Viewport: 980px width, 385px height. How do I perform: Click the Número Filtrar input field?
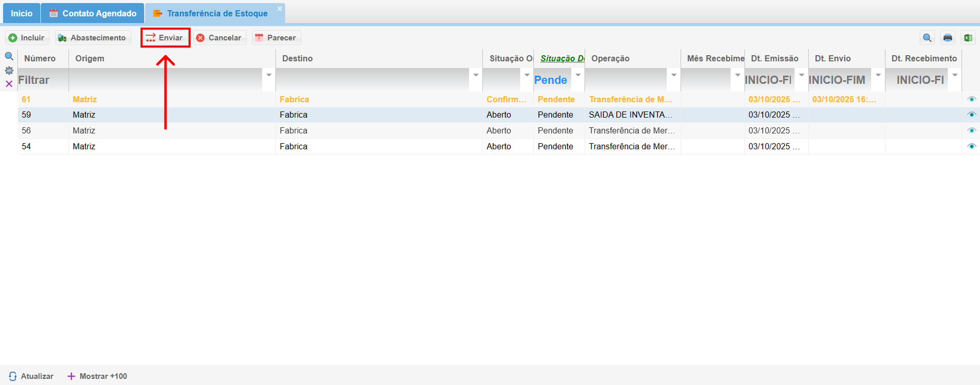pyautogui.click(x=43, y=80)
